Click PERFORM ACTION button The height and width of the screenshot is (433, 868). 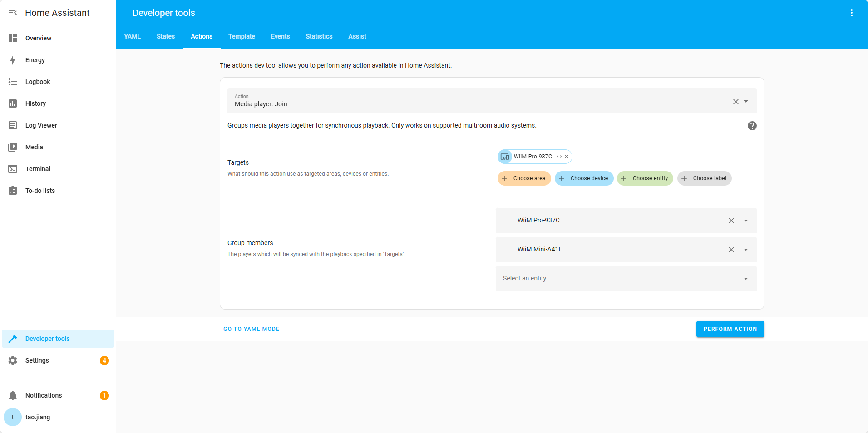730,329
